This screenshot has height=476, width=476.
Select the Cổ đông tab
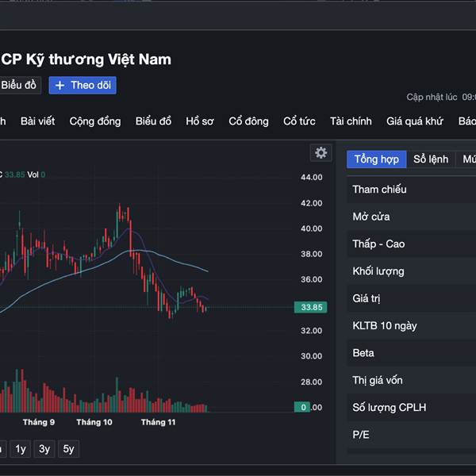[x=248, y=121]
